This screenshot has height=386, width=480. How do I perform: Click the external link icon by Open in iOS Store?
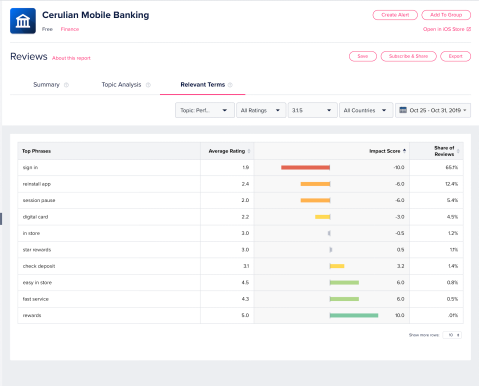[468, 29]
